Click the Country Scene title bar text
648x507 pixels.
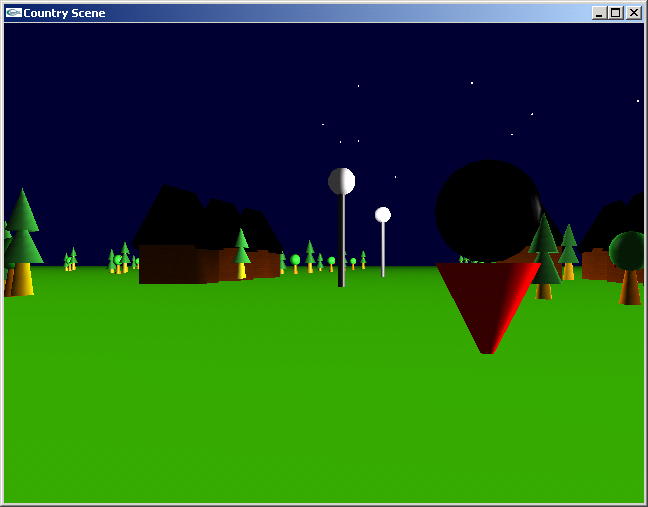(x=64, y=13)
